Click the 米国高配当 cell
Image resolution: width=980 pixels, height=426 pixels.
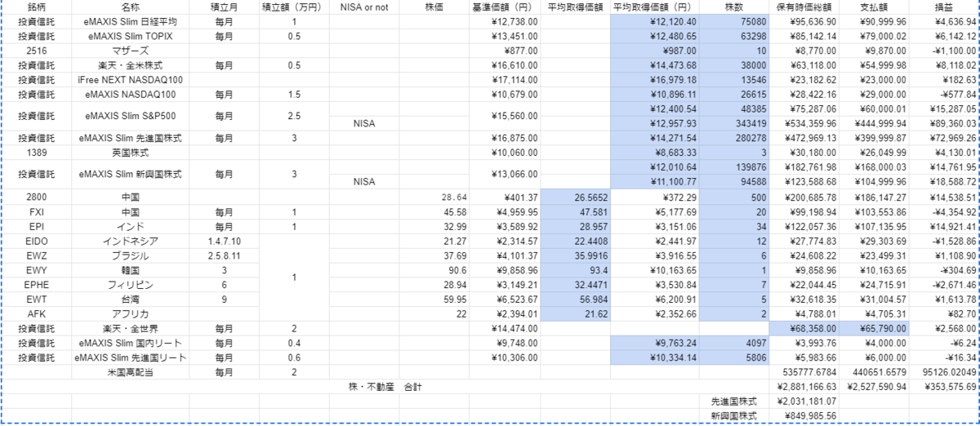tap(131, 372)
